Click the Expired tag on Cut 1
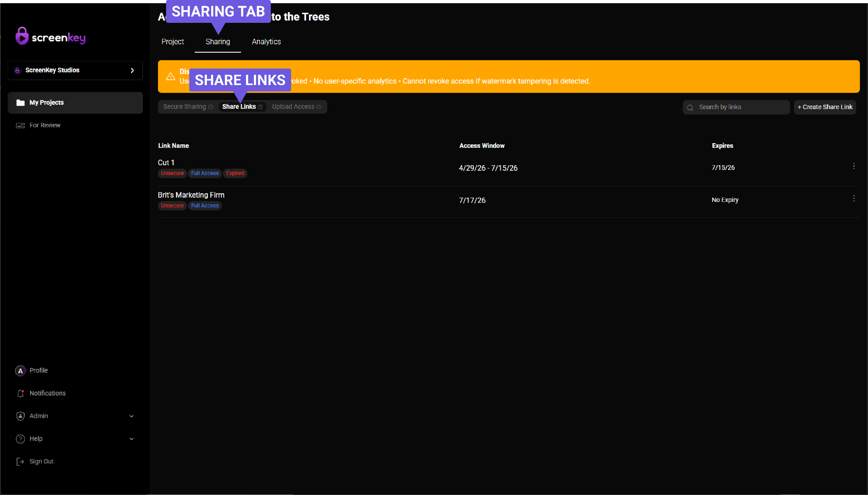Viewport: 868px width, 495px height. click(235, 173)
